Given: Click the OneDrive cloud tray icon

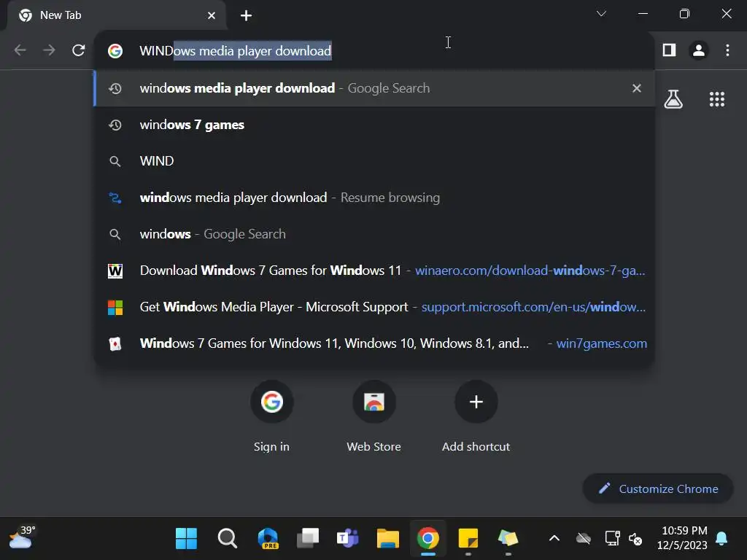Looking at the screenshot, I should (583, 539).
